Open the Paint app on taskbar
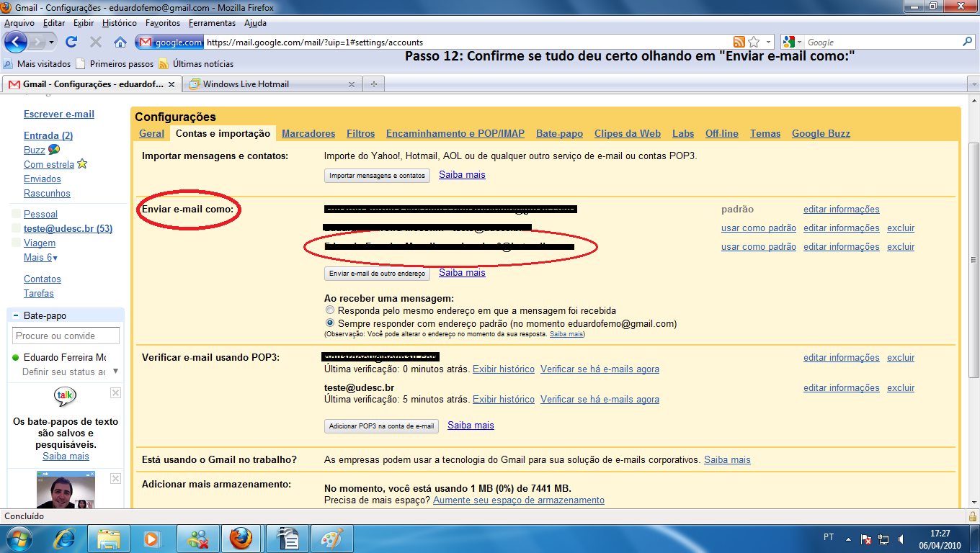 pos(331,539)
